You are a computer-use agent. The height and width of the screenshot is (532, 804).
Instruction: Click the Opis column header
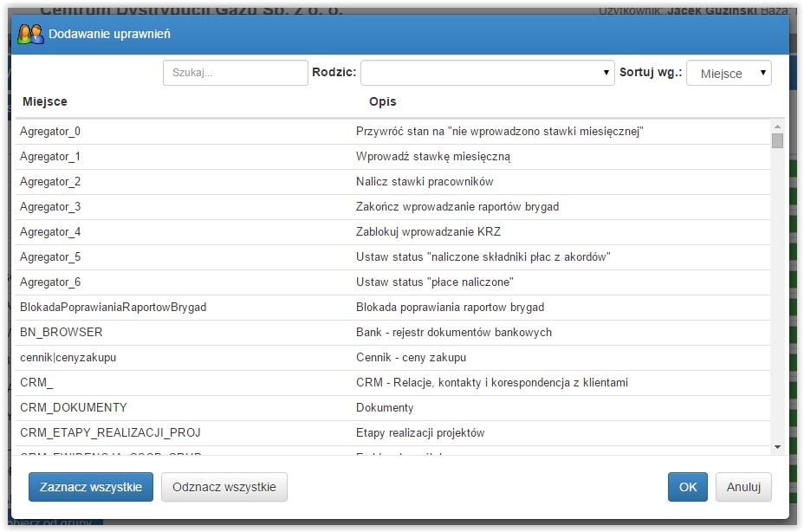(x=383, y=101)
